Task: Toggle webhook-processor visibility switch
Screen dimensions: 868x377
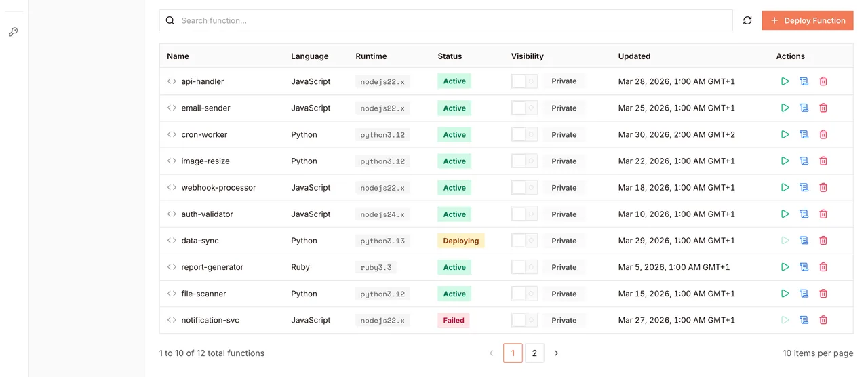Action: click(524, 187)
